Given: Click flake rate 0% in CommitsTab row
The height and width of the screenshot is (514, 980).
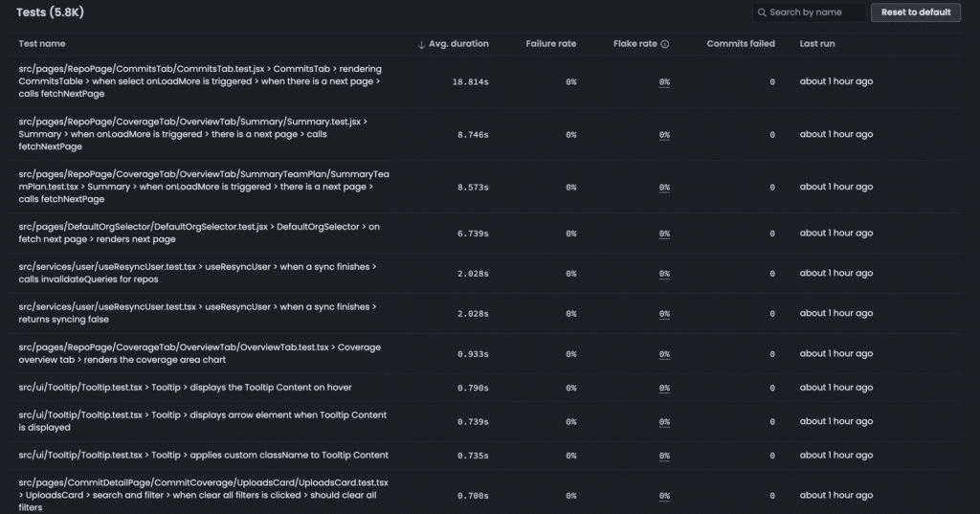Looking at the screenshot, I should pyautogui.click(x=664, y=82).
